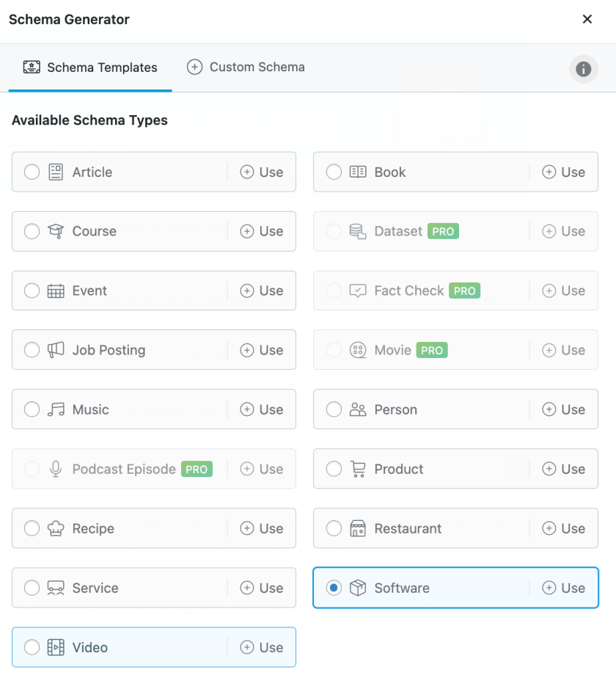Screen dimensions: 616x686
Task: Select the Music radio button
Action: tap(32, 409)
